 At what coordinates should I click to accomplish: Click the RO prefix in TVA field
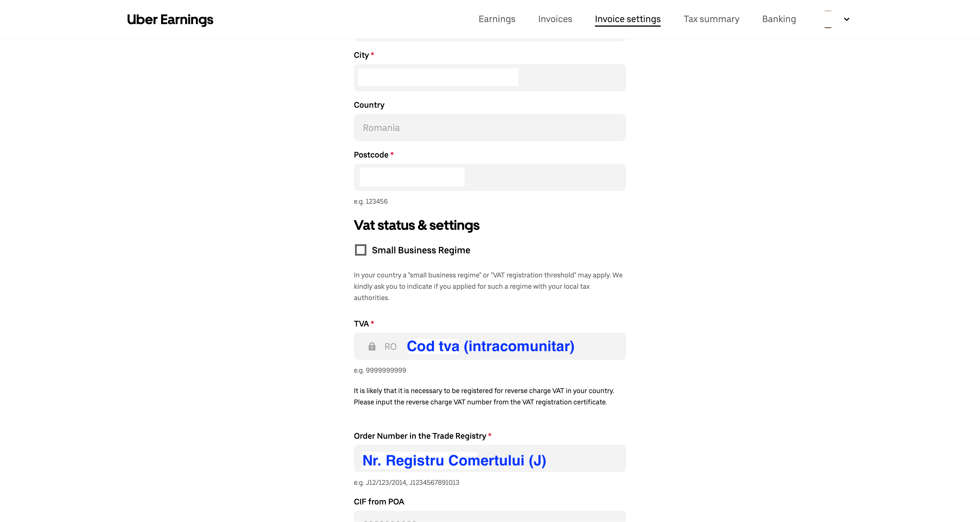pyautogui.click(x=390, y=347)
